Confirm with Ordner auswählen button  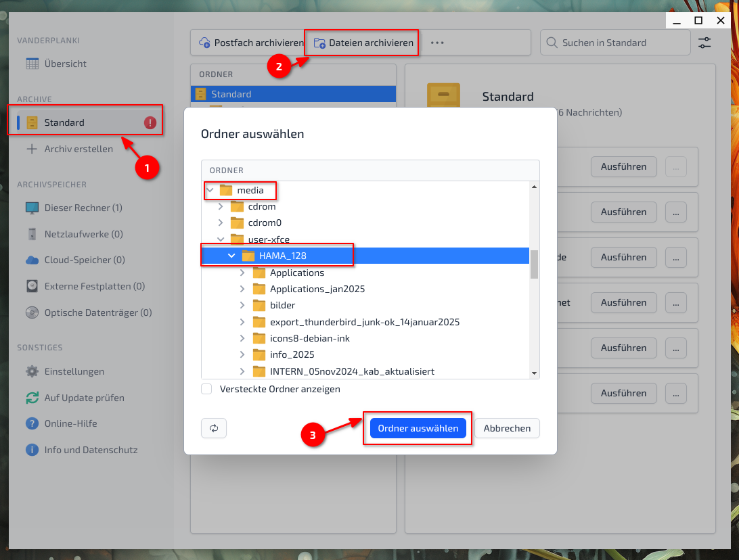coord(418,428)
